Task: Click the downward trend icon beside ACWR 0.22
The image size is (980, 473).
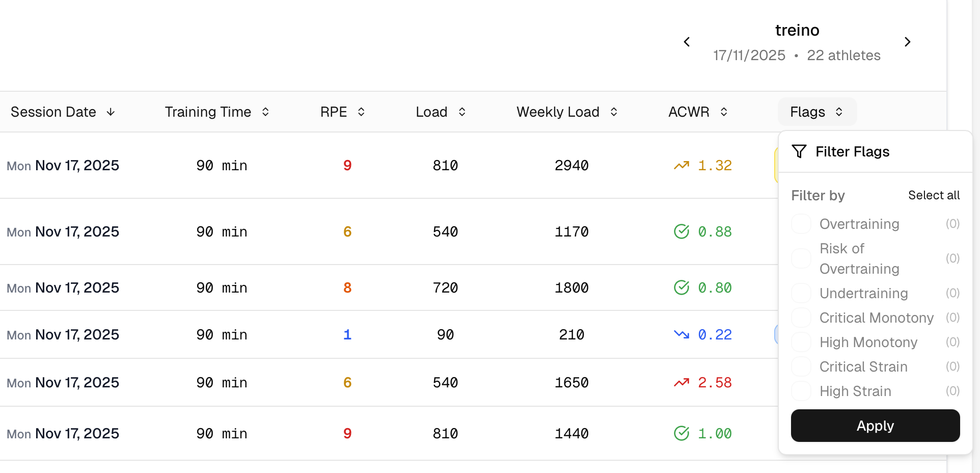Action: pos(682,334)
